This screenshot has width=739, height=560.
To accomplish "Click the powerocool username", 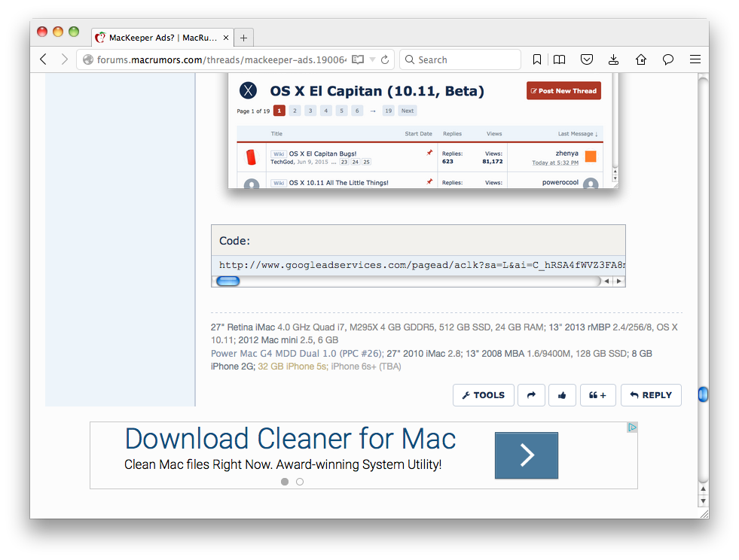I will point(560,182).
